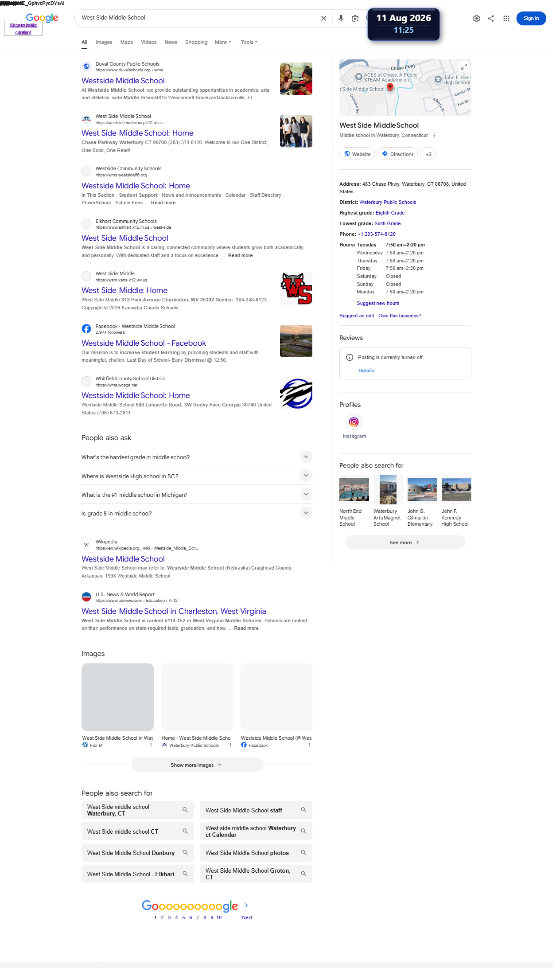Click magnifier icon on West Side Middle School Danbury
This screenshot has width=560, height=968.
point(185,852)
